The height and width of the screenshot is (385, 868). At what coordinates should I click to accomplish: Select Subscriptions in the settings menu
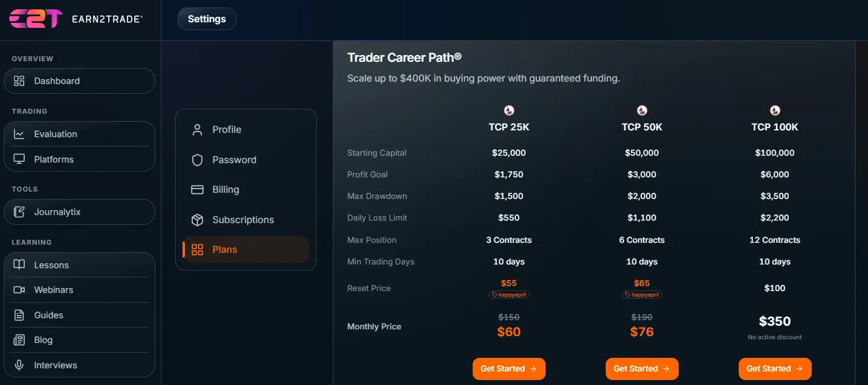pos(244,219)
